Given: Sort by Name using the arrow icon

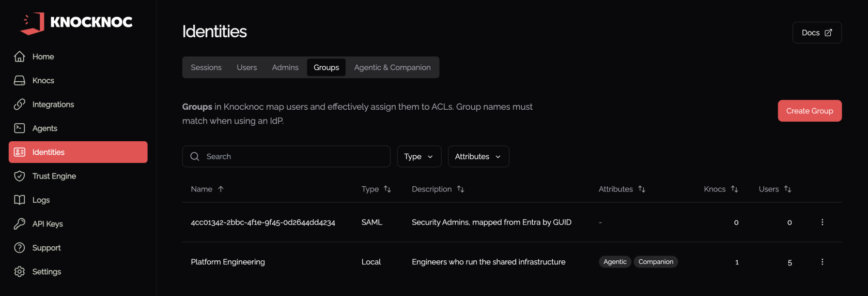Looking at the screenshot, I should [221, 189].
